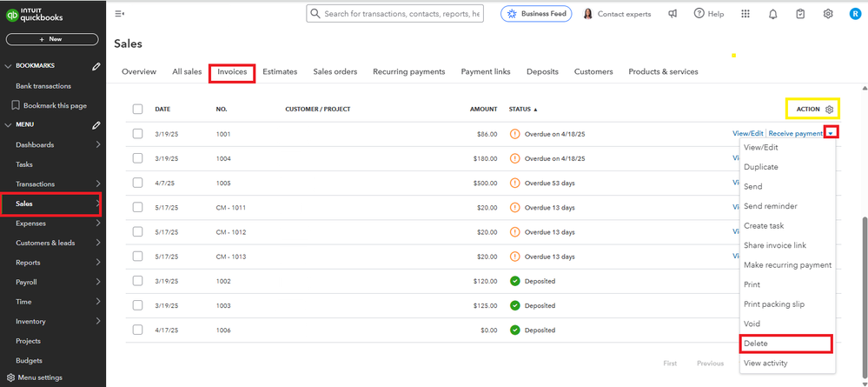
Task: Open the announcements megaphone icon
Action: coord(673,14)
